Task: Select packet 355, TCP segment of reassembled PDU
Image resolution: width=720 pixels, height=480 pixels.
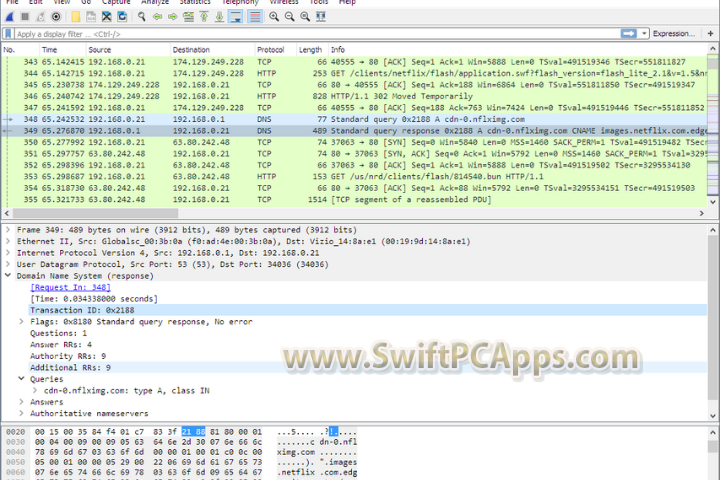Action: click(x=354, y=200)
